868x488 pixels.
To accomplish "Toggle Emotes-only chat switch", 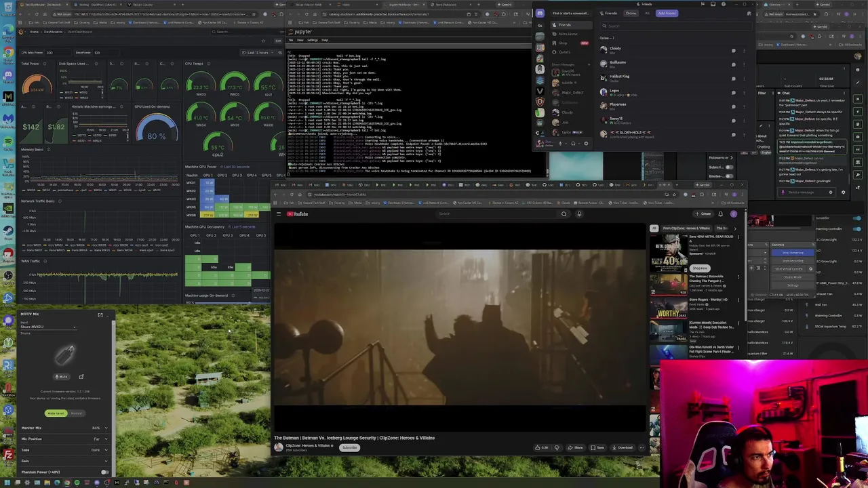I will 729,176.
